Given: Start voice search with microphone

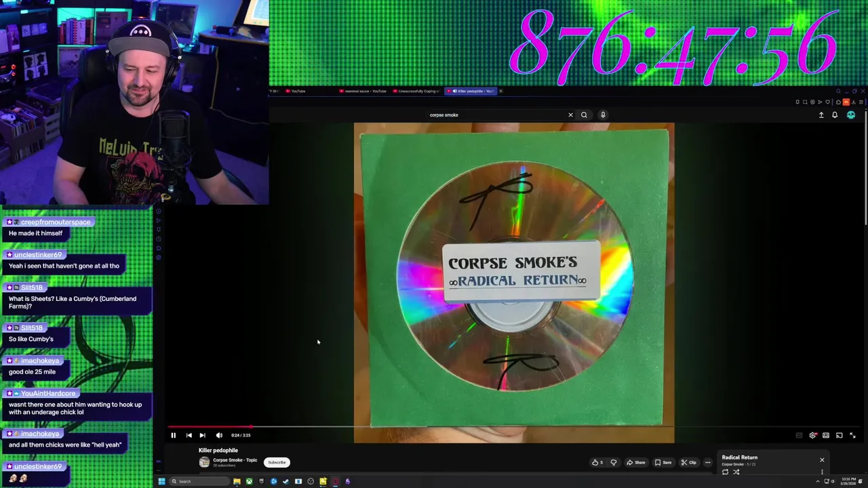Looking at the screenshot, I should (603, 115).
